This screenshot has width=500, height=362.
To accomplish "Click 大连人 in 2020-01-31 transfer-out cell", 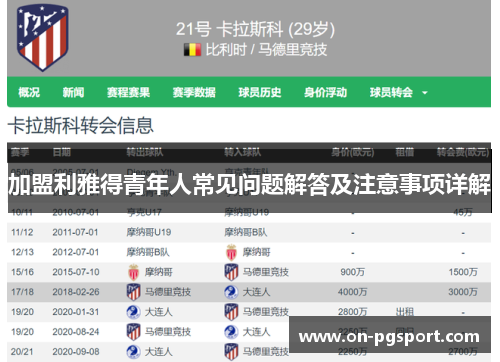I will point(158,312).
